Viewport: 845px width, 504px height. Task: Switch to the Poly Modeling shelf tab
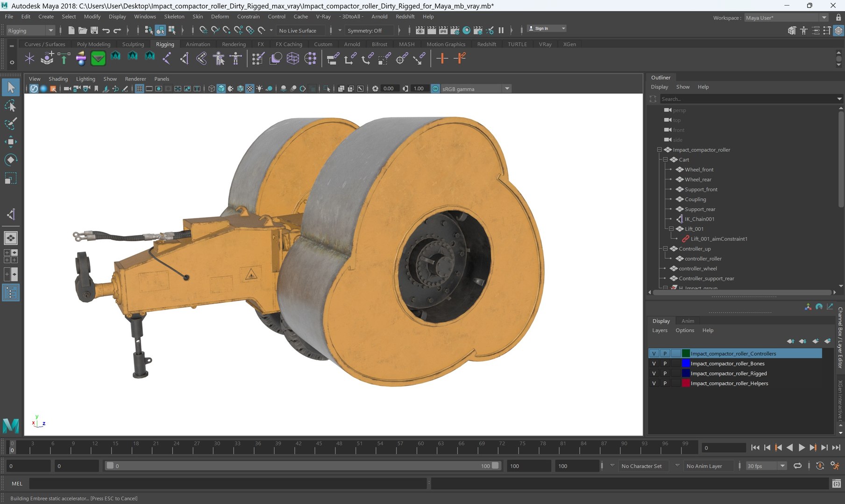click(x=93, y=44)
